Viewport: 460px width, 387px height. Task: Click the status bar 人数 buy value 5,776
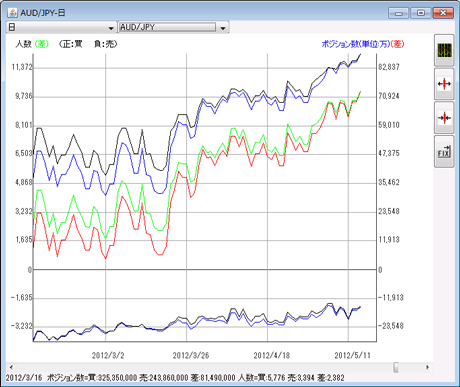pos(276,378)
